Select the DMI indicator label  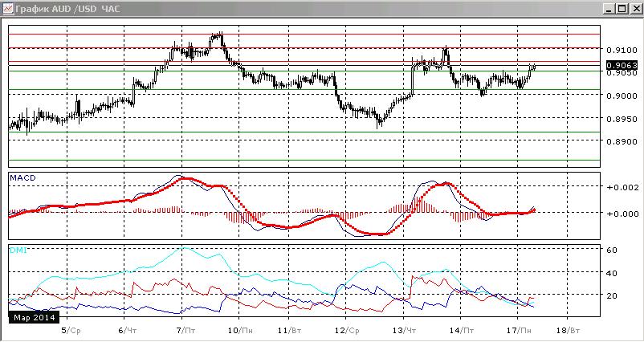point(19,250)
